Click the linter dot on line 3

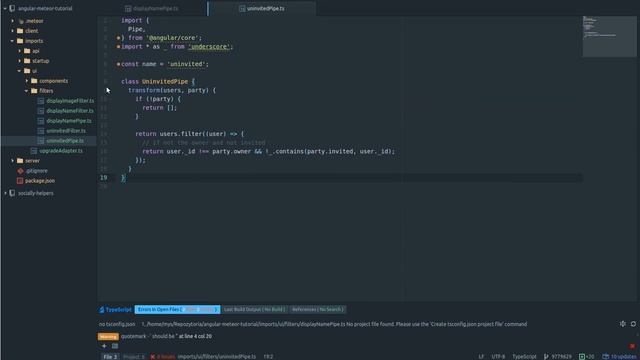[x=118, y=38]
